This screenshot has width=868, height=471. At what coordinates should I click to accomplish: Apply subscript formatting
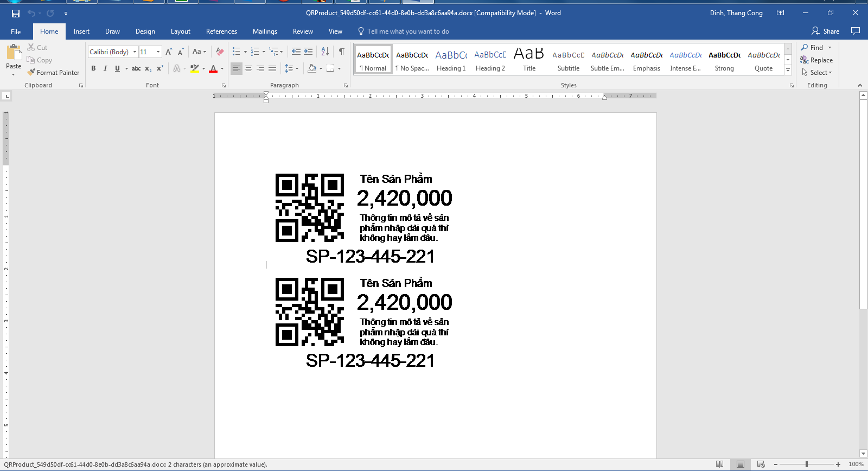pyautogui.click(x=148, y=68)
